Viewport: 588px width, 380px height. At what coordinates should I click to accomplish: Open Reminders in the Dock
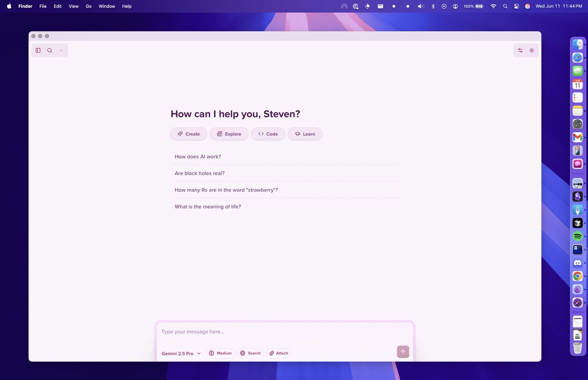[578, 97]
